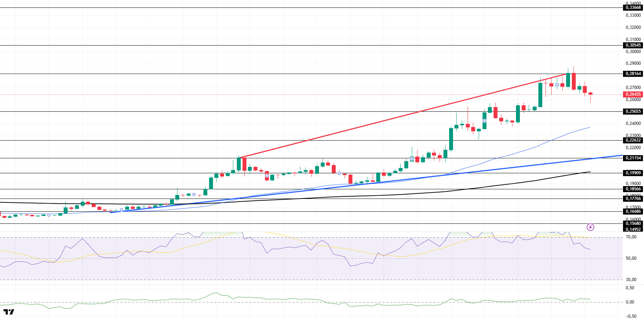Select the 0,16686 price level label
Screen dimensions: 644x322
click(633, 211)
